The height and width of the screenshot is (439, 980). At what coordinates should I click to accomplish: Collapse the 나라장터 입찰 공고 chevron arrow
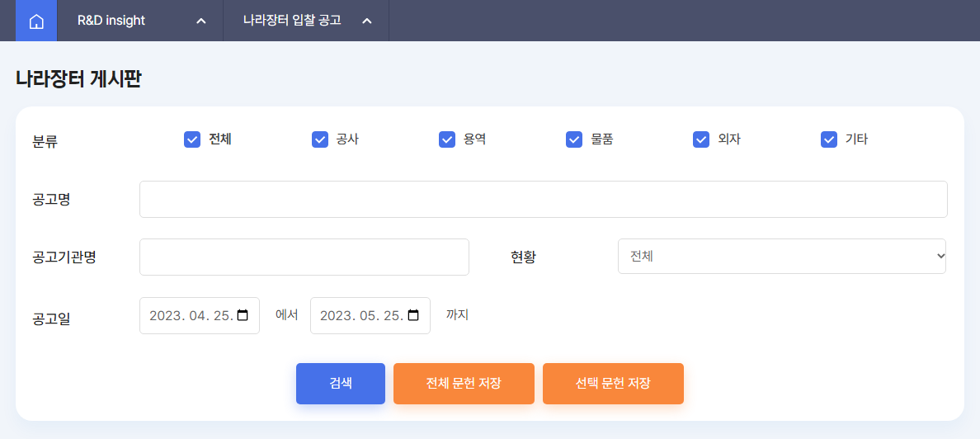click(367, 21)
